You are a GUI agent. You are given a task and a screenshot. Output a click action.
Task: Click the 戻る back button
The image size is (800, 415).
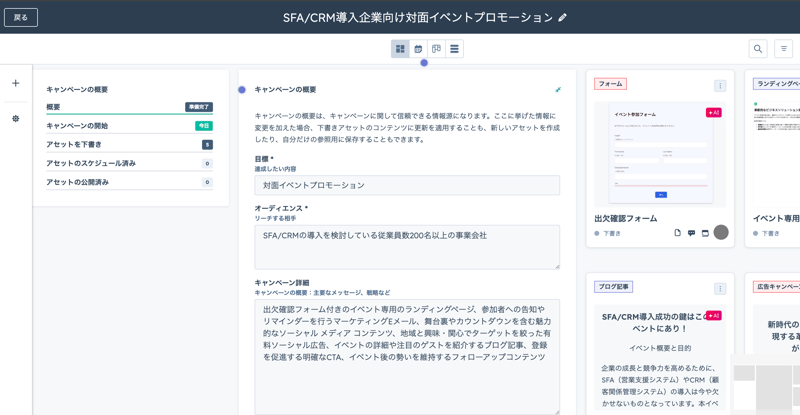pos(21,17)
